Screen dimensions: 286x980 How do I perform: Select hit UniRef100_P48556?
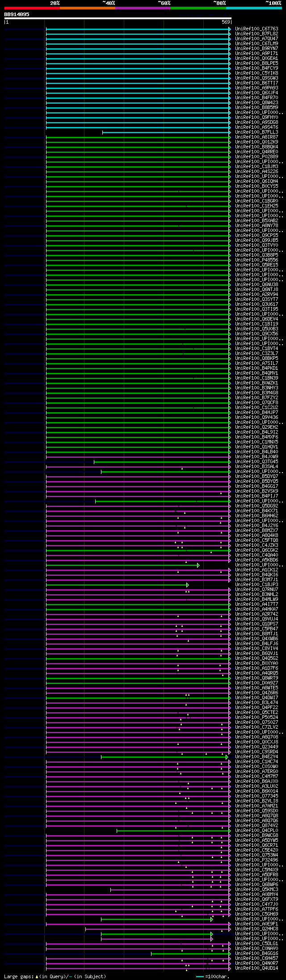tap(257, 260)
